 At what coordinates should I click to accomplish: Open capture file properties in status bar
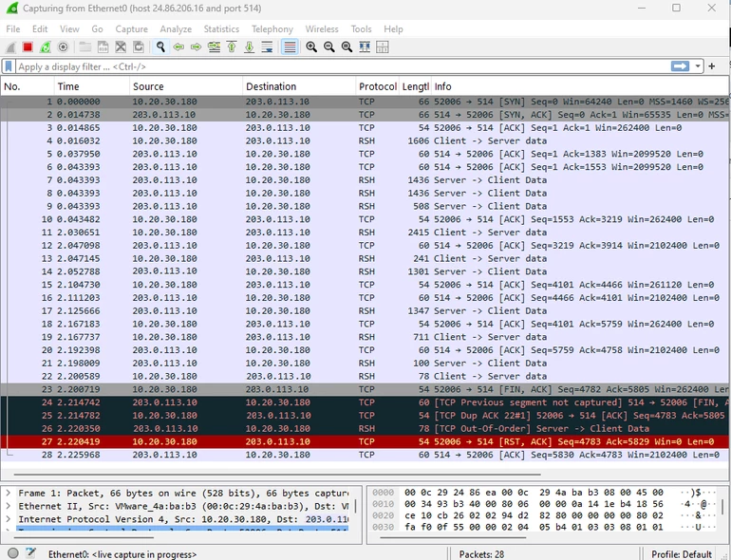pyautogui.click(x=30, y=553)
